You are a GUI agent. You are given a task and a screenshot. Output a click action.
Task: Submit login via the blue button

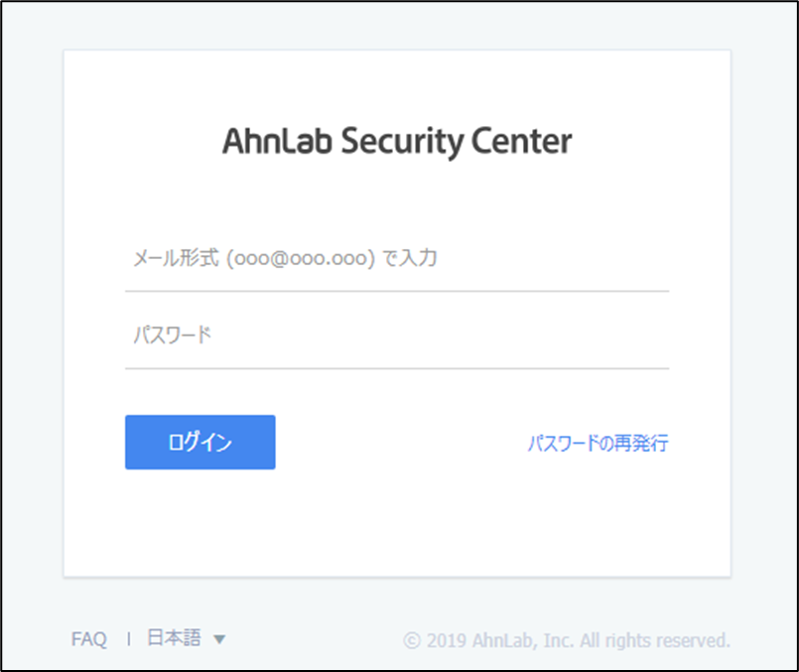coord(199,442)
